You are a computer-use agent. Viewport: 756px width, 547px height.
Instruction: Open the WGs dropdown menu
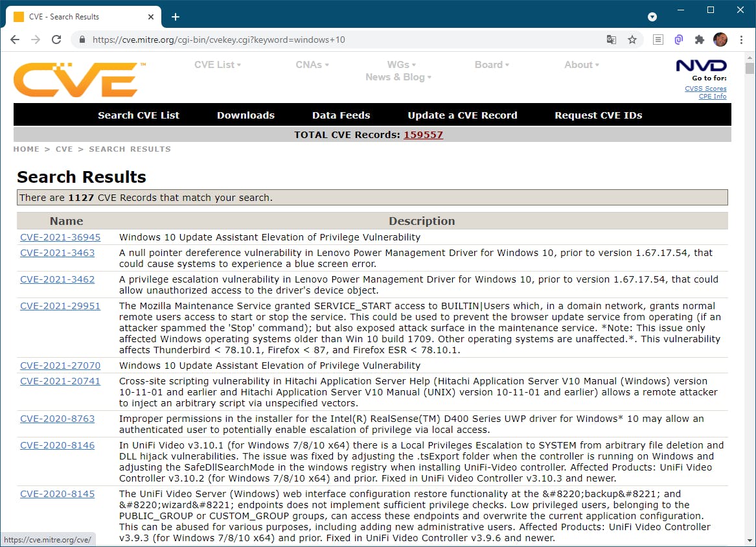click(401, 65)
